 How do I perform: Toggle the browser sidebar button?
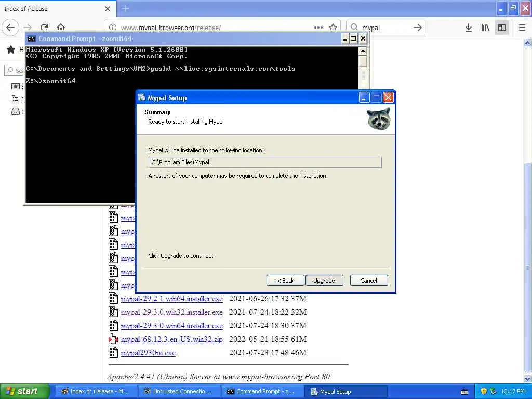502,28
